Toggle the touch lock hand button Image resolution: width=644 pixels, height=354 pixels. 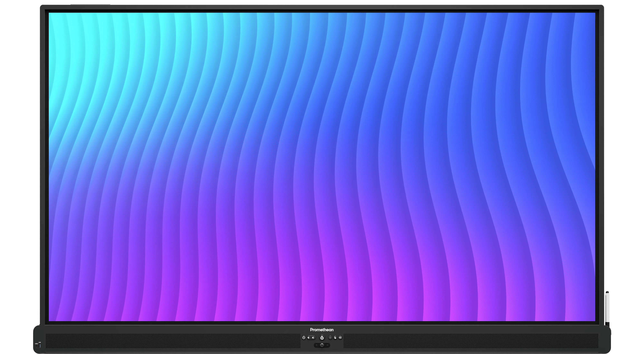335,338
